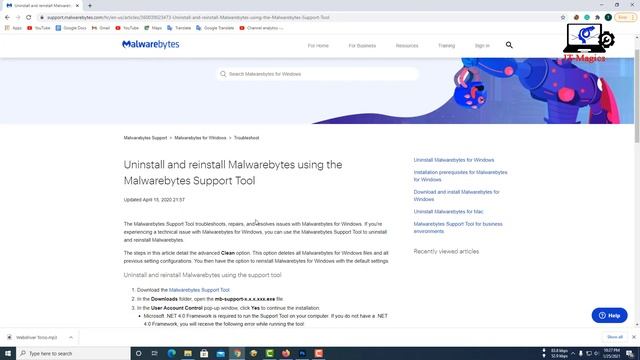
Task: Click the article title heading
Action: [x=233, y=173]
